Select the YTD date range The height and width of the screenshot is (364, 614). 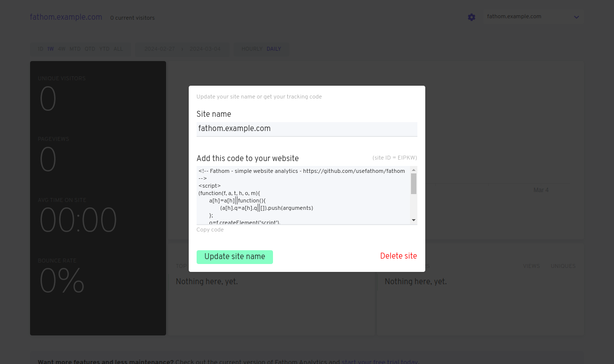[x=104, y=49]
